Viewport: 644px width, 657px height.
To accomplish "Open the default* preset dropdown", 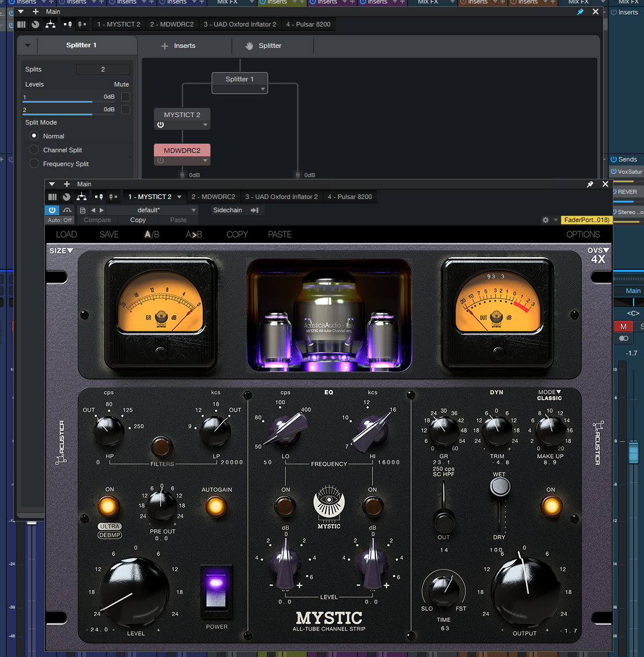I will pyautogui.click(x=194, y=211).
